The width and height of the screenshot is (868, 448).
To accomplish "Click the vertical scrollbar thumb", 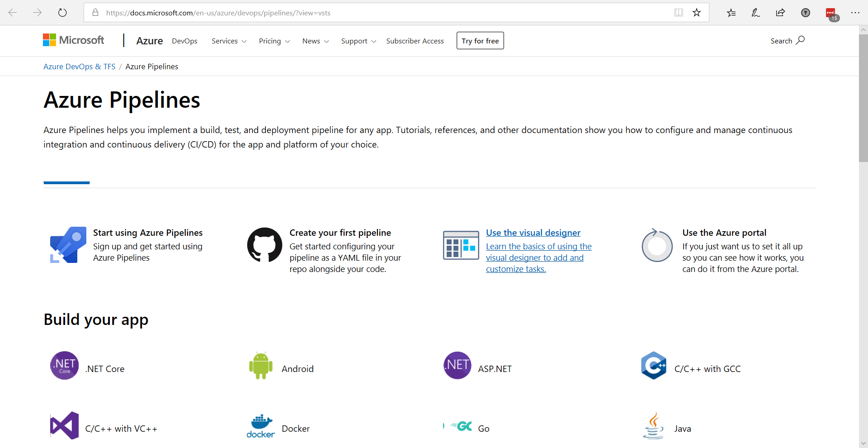I will (x=863, y=98).
